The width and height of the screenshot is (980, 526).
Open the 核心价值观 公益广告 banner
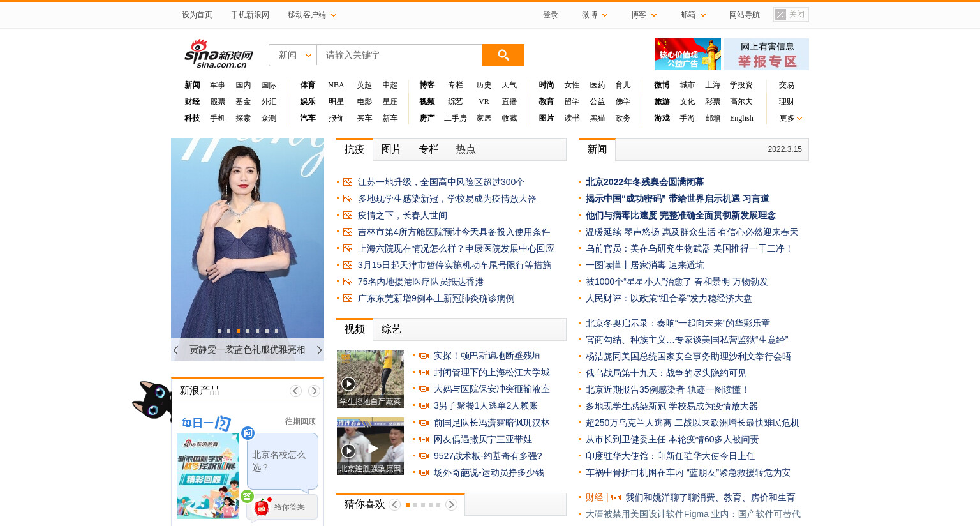click(688, 54)
